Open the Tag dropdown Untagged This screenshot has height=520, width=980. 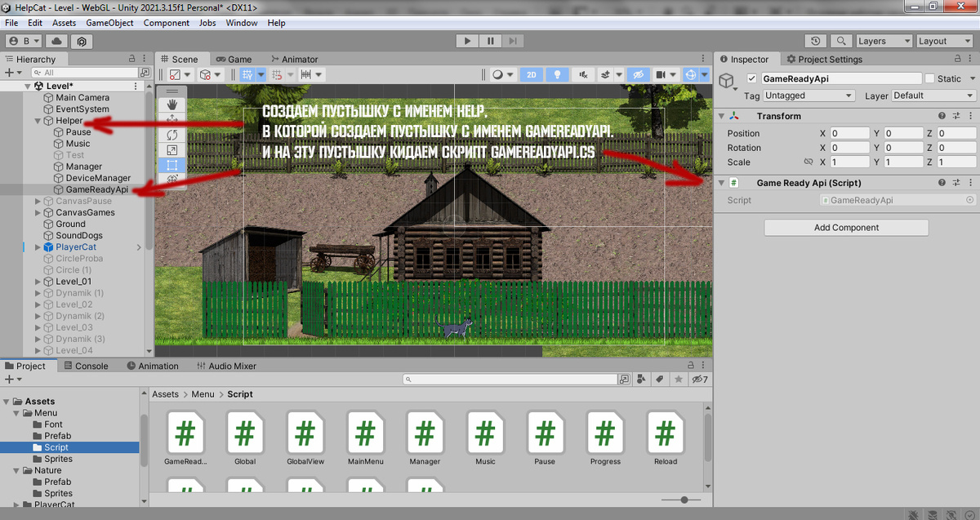point(808,96)
